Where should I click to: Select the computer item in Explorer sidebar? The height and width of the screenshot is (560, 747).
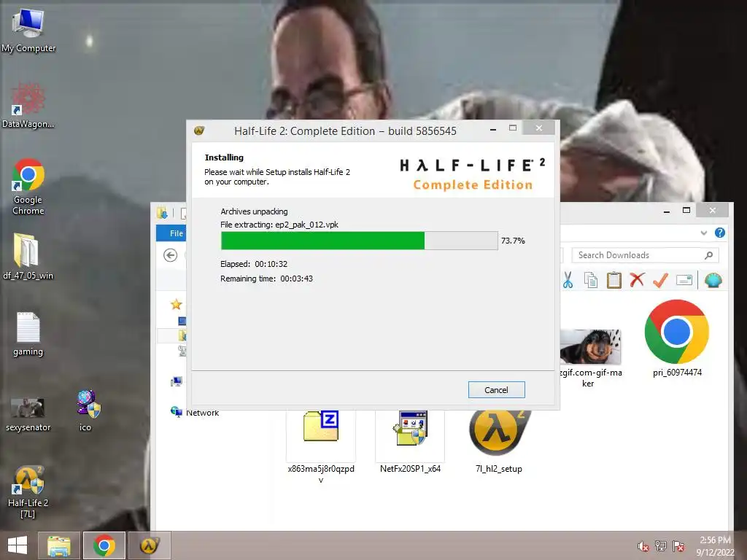(x=177, y=381)
